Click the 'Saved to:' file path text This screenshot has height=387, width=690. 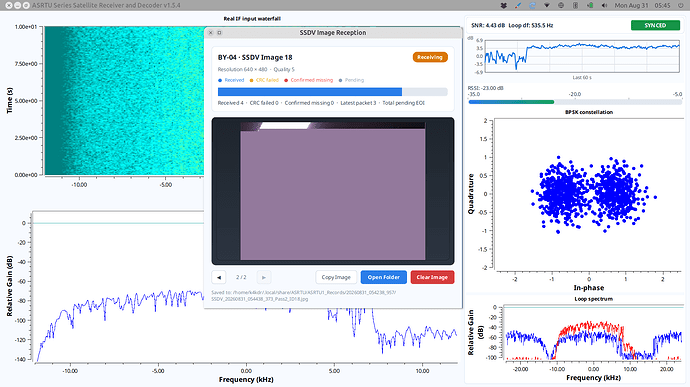(303, 295)
